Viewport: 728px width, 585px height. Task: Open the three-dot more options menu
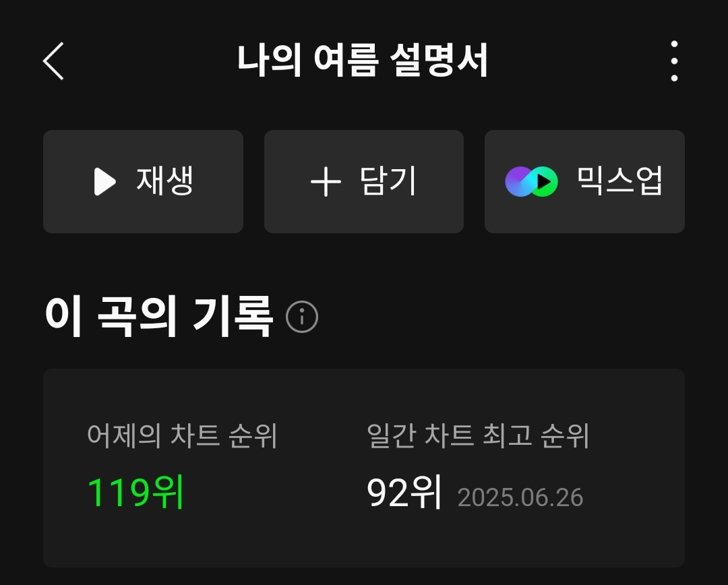[x=674, y=61]
